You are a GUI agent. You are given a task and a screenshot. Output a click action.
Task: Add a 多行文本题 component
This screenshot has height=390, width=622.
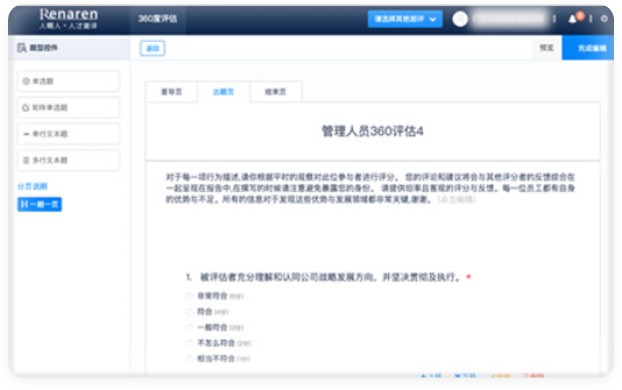click(x=68, y=160)
